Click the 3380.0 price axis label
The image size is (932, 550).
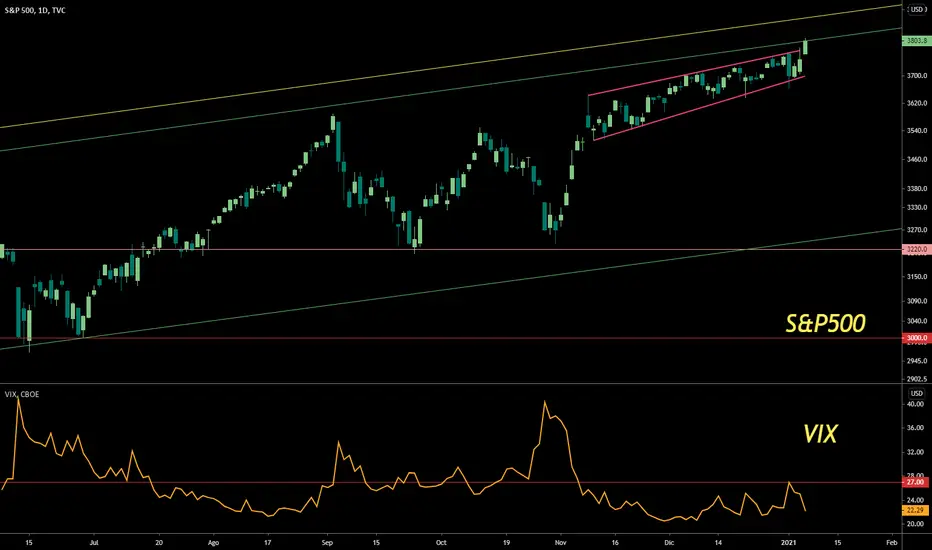(917, 188)
